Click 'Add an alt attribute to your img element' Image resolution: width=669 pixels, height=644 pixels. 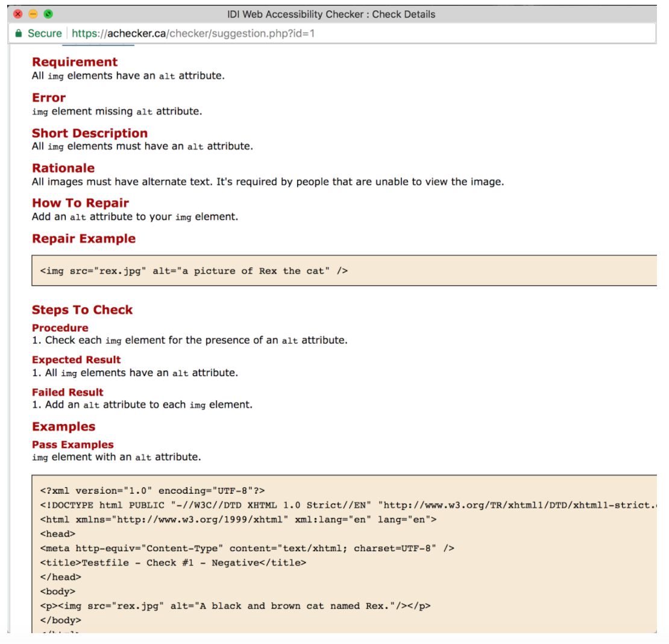click(x=135, y=217)
